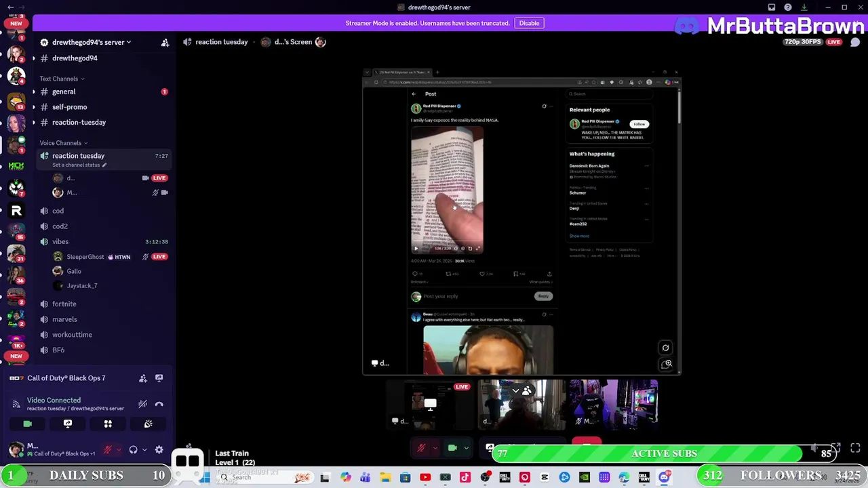Disable Streamer Mode from the banner
Viewport: 868px width, 488px height.
pos(529,23)
